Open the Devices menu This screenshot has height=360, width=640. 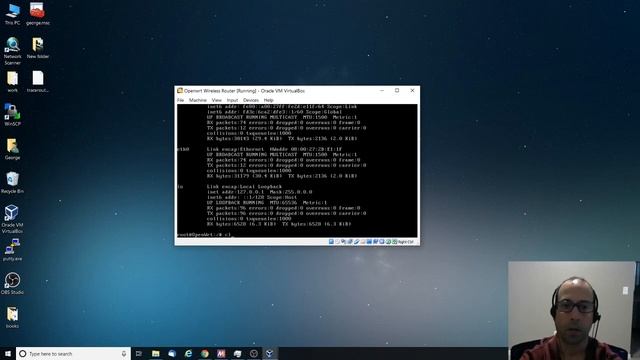tap(251, 100)
